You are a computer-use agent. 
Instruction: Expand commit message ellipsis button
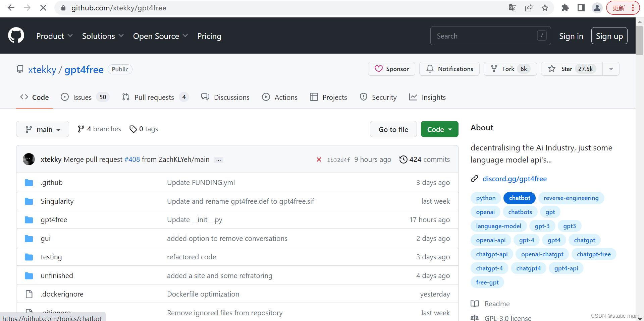[219, 160]
